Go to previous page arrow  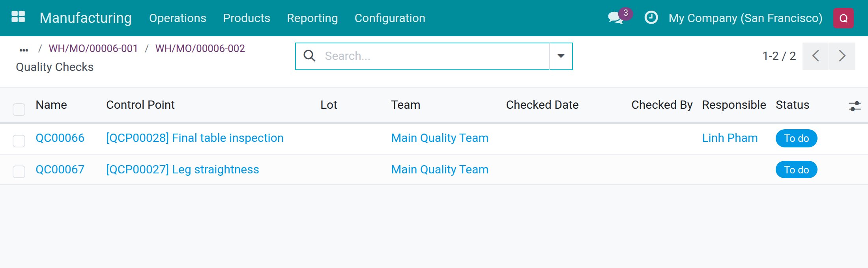(x=816, y=56)
